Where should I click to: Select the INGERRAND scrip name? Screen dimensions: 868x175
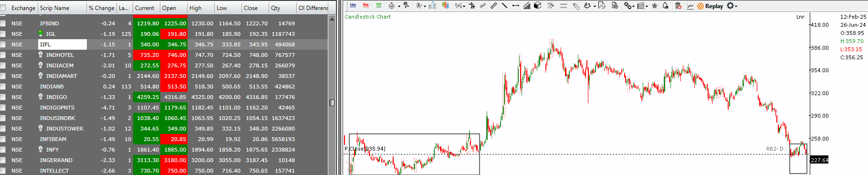(56, 160)
